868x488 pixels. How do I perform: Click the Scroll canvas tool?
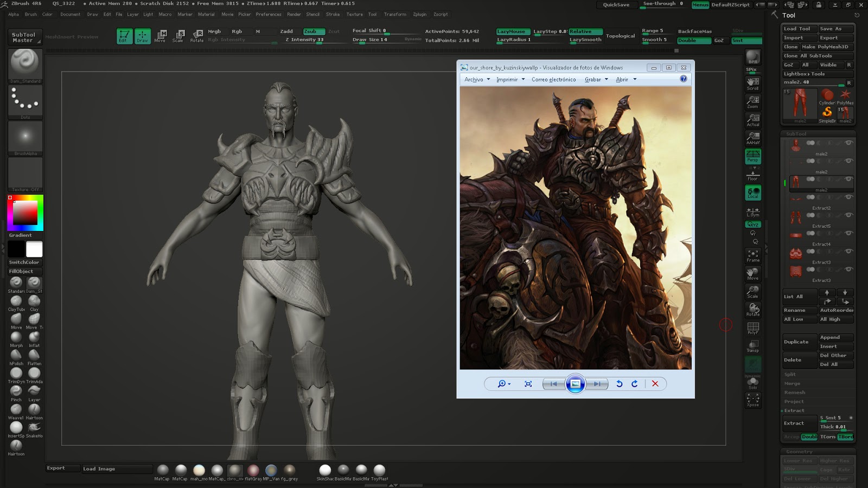click(753, 84)
